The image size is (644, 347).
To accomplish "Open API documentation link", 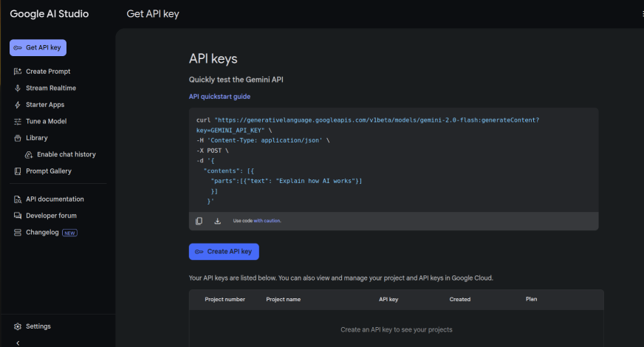I will coord(55,199).
